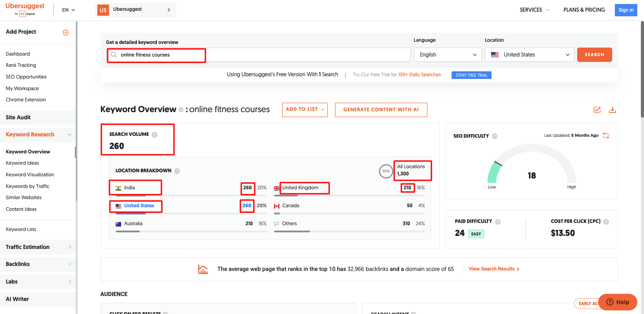The height and width of the screenshot is (314, 644).
Task: Click the Canada flag icon
Action: 277,206
